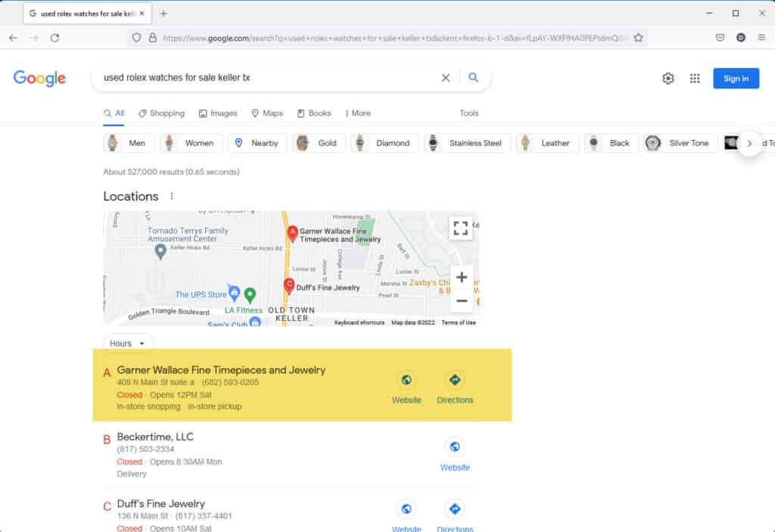Image resolution: width=775 pixels, height=532 pixels.
Task: Open the Beckertime, LLC listing
Action: [x=155, y=437]
